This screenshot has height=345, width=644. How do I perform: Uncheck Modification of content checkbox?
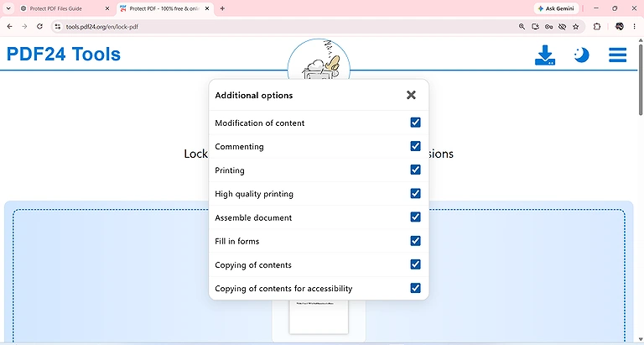click(x=415, y=123)
